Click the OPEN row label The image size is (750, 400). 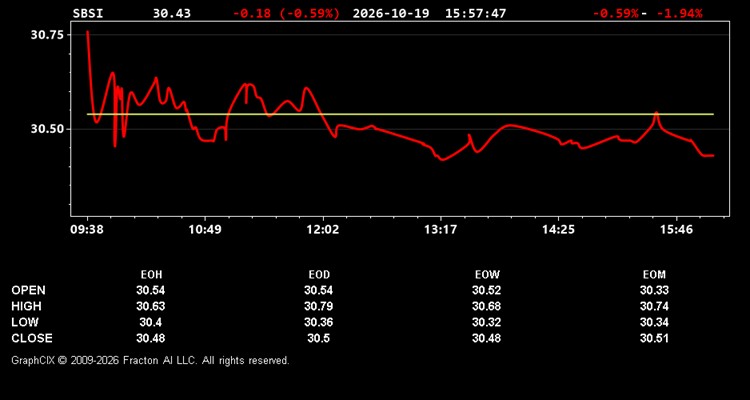click(x=29, y=290)
